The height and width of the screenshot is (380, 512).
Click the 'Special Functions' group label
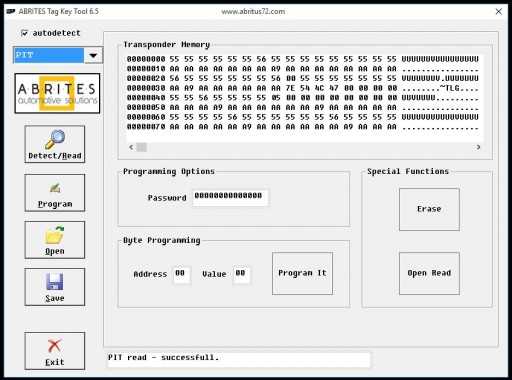(x=408, y=171)
